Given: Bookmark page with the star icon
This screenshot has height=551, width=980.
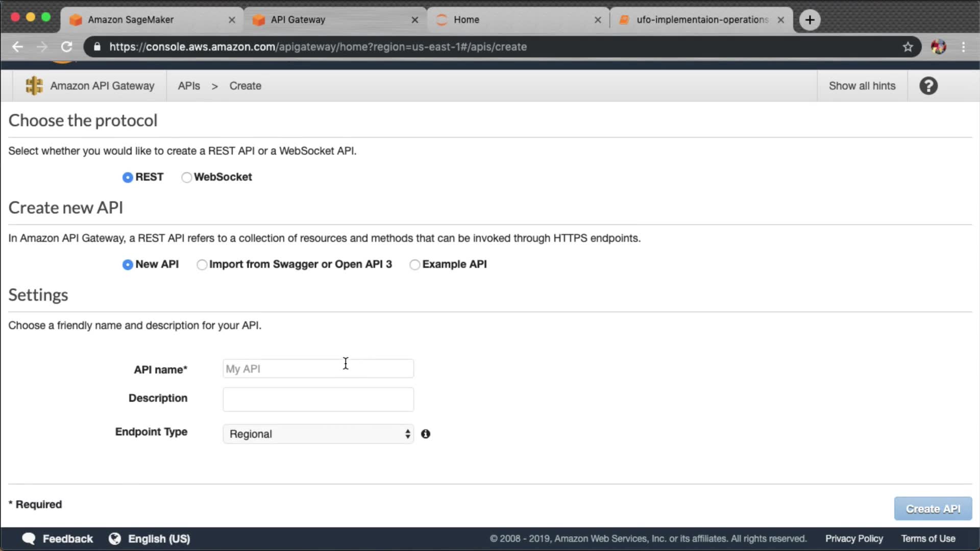Looking at the screenshot, I should click(908, 47).
